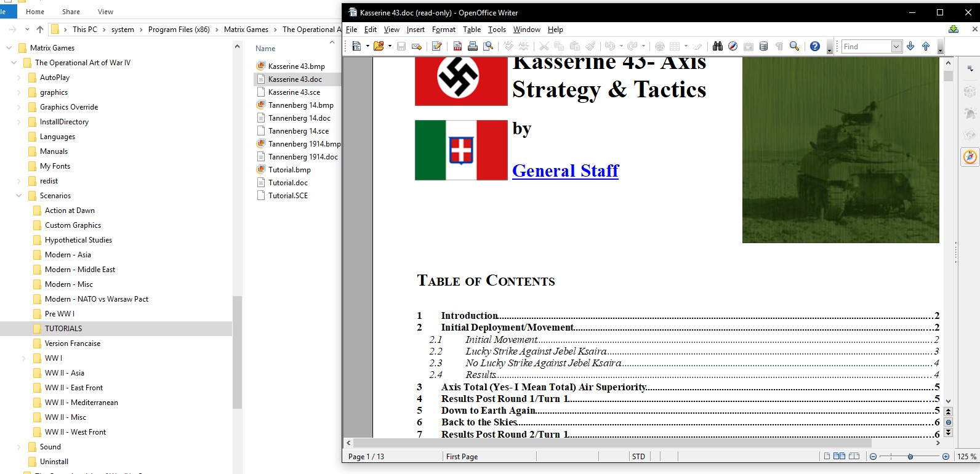This screenshot has height=474, width=980.
Task: Click the New document icon in Writer toolbar
Action: pyautogui.click(x=356, y=46)
